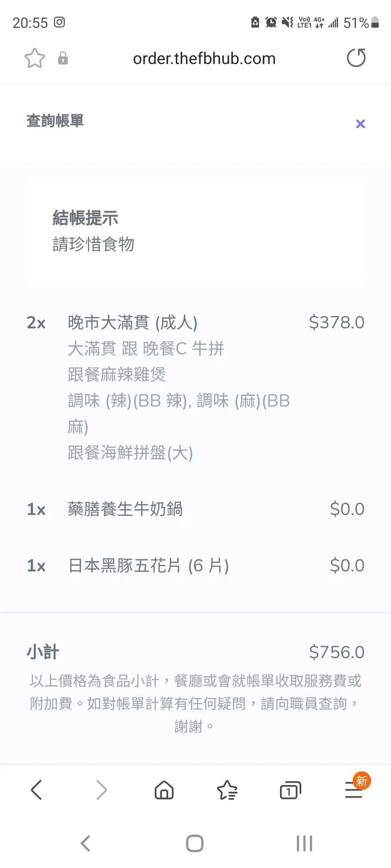This screenshot has width=391, height=868.
Task: Tap the 藥膳養生牛奶鍋 order item
Action: click(x=125, y=509)
